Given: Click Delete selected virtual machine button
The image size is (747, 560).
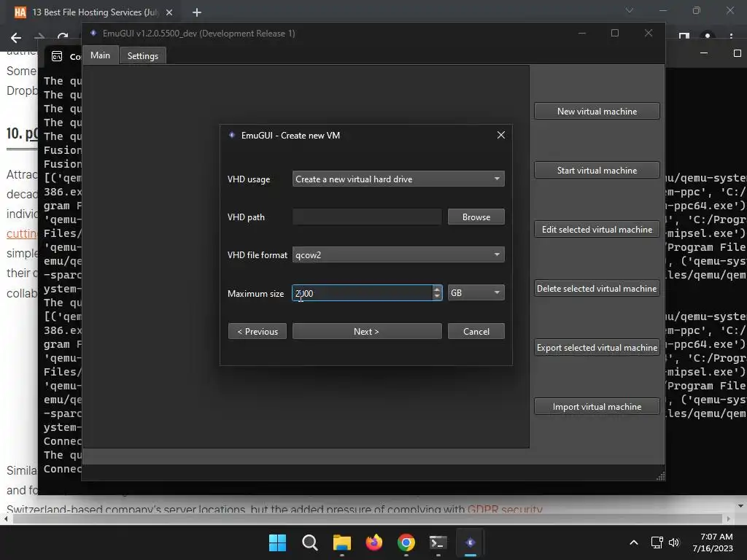Looking at the screenshot, I should [x=597, y=288].
